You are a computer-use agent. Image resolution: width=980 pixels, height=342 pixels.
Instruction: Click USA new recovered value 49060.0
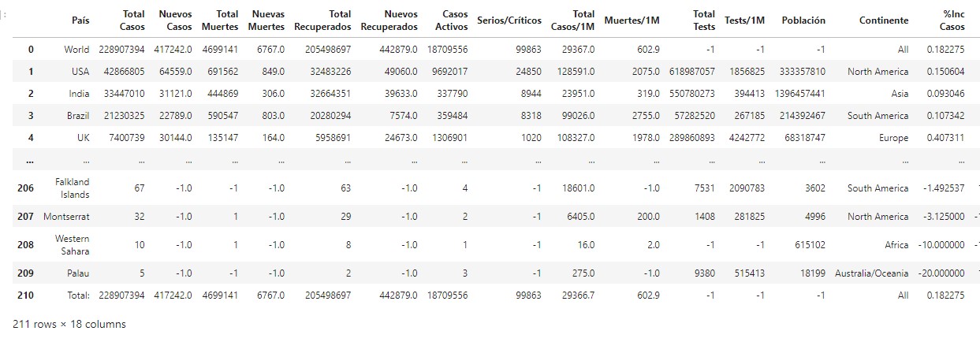[x=401, y=72]
